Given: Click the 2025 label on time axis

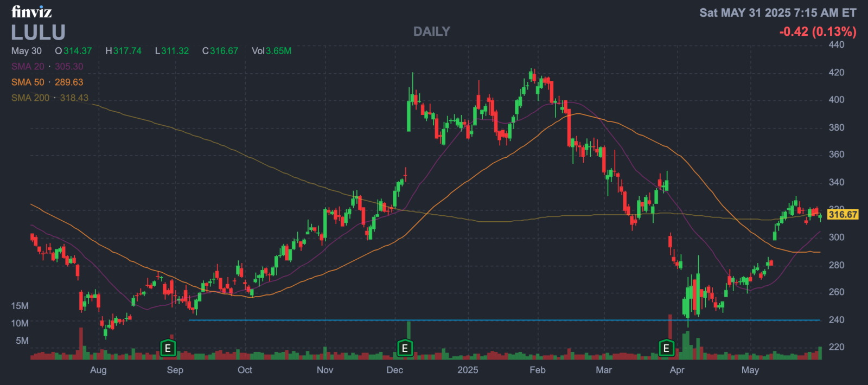Looking at the screenshot, I should [x=468, y=370].
